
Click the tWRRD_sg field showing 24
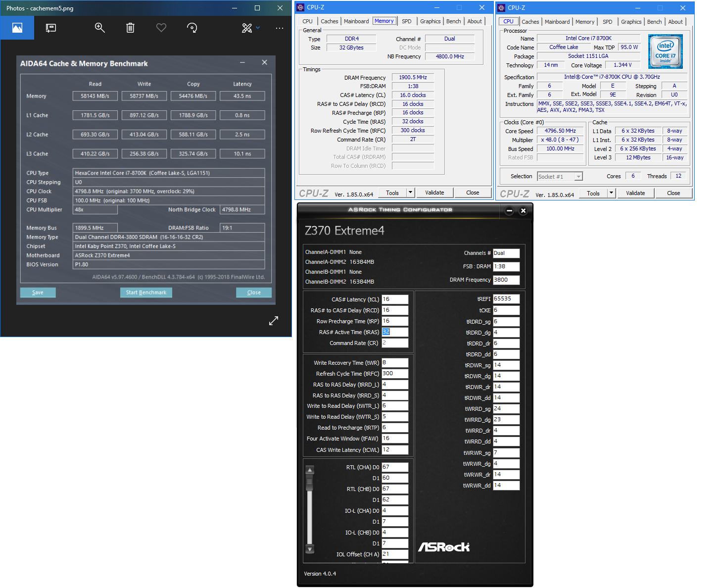point(506,409)
